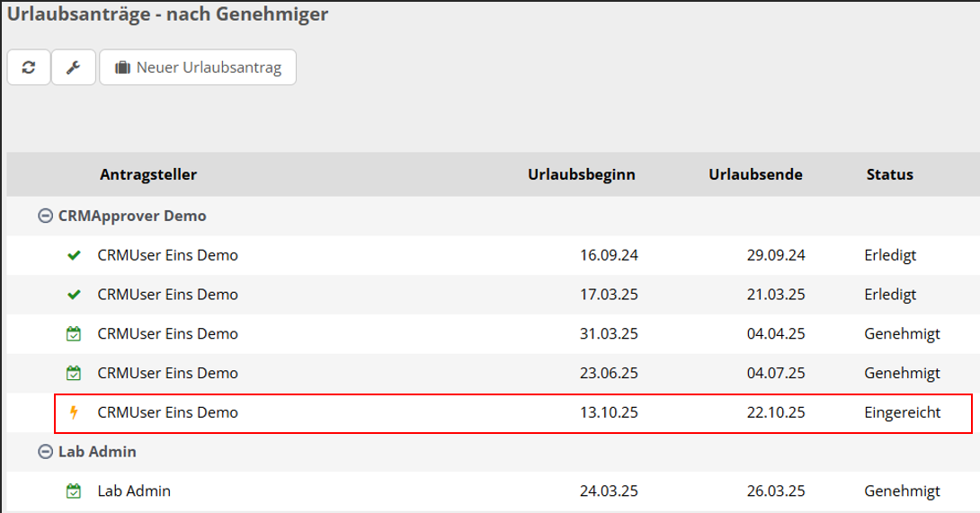This screenshot has width=980, height=513.
Task: Collapse the CRMApprover Demo group
Action: (44, 217)
